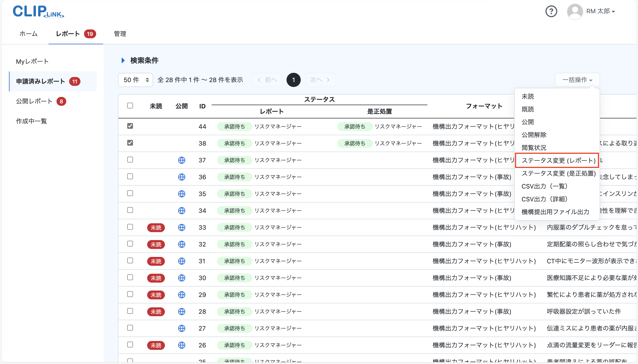This screenshot has width=638, height=364.
Task: Click the globe publish icon on report 33
Action: pos(182,227)
